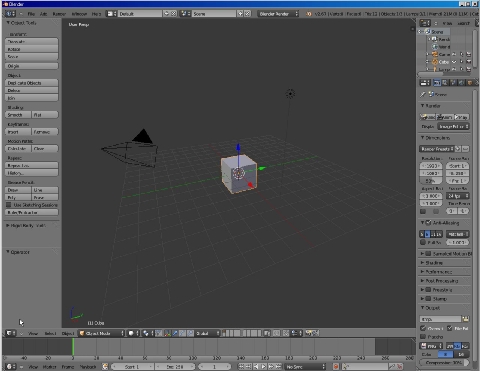The image size is (480, 371).
Task: Toggle renderability of Cube in outliner
Action: pyautogui.click(x=468, y=62)
